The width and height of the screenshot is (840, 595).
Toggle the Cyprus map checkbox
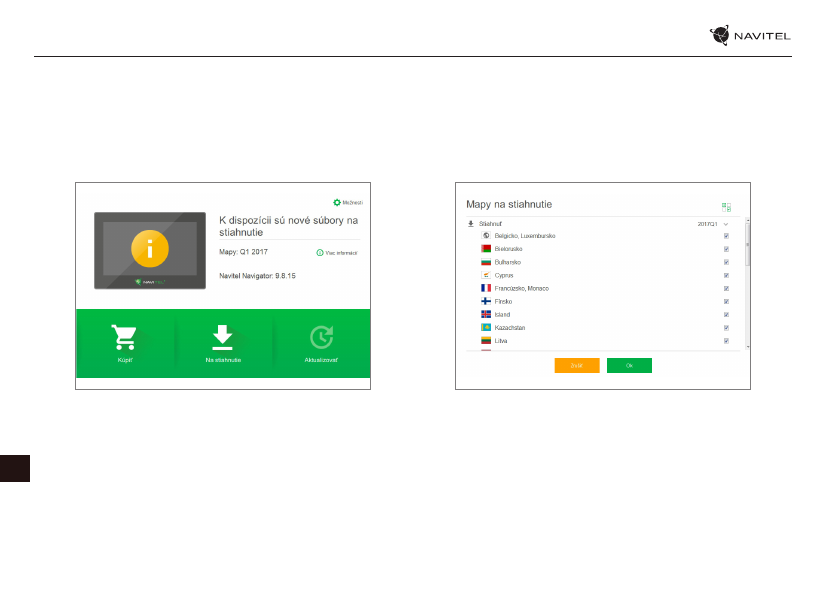[726, 275]
